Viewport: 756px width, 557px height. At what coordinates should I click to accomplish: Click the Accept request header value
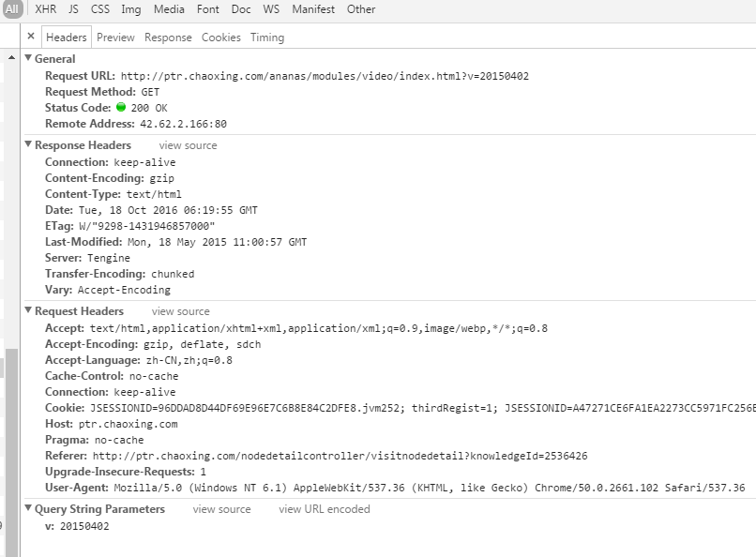(319, 328)
